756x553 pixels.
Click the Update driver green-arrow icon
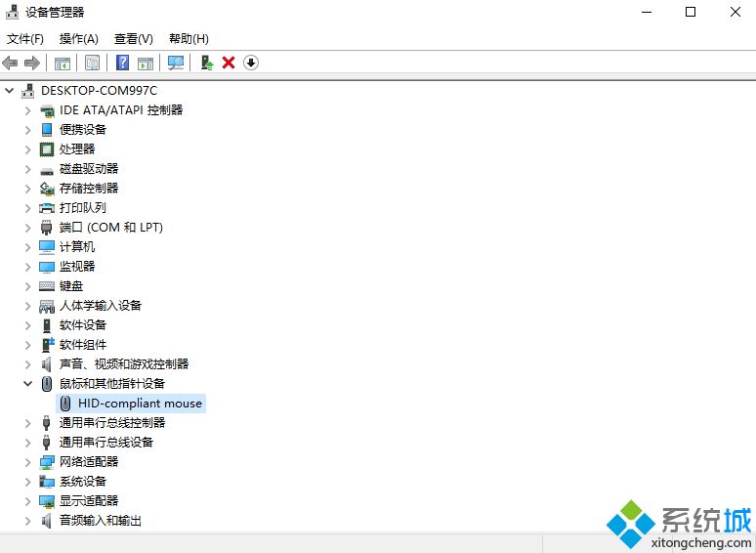pos(207,63)
